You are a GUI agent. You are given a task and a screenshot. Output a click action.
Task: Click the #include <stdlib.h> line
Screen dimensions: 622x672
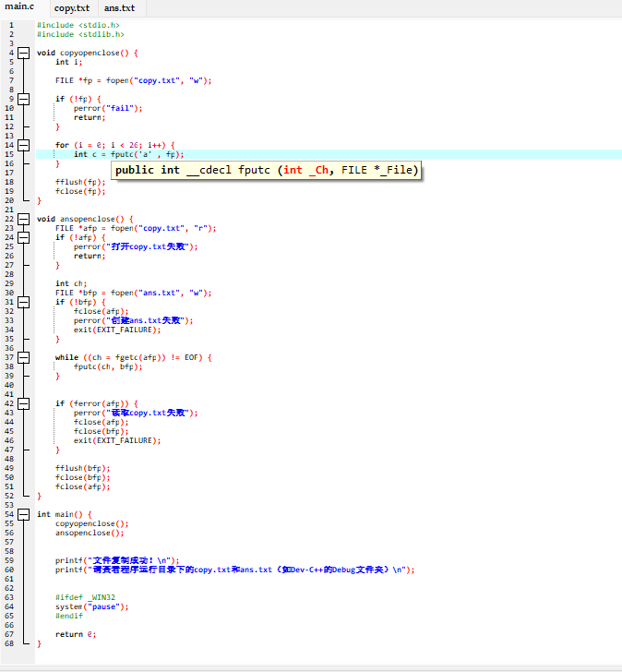pyautogui.click(x=80, y=34)
